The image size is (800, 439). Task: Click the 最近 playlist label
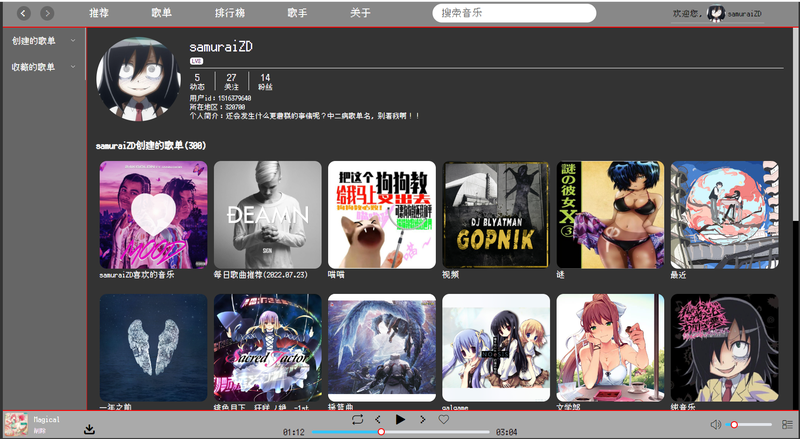679,275
